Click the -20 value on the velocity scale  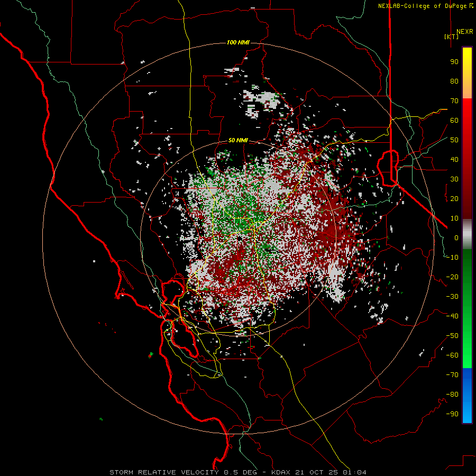[452, 277]
